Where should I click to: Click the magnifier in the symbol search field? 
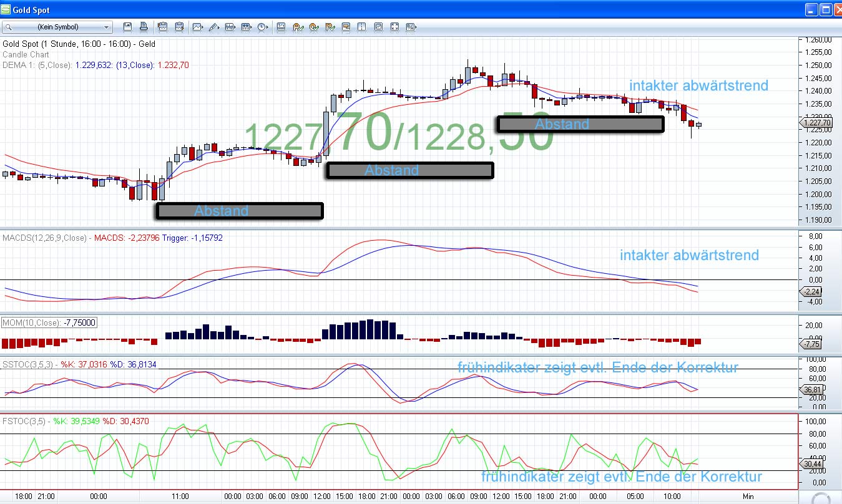9,27
